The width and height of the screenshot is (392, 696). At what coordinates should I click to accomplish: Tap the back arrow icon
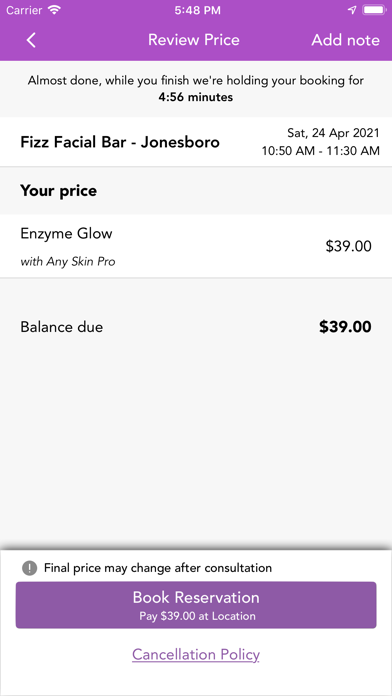pyautogui.click(x=31, y=40)
